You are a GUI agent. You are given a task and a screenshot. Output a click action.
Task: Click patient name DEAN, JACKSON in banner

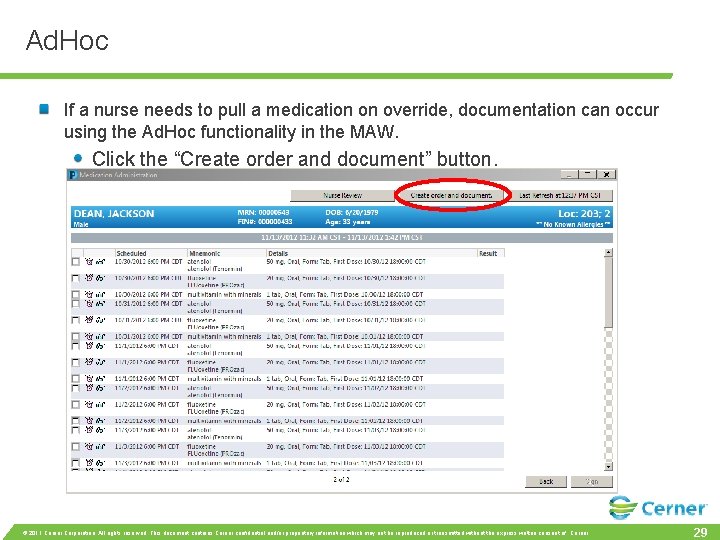(114, 214)
